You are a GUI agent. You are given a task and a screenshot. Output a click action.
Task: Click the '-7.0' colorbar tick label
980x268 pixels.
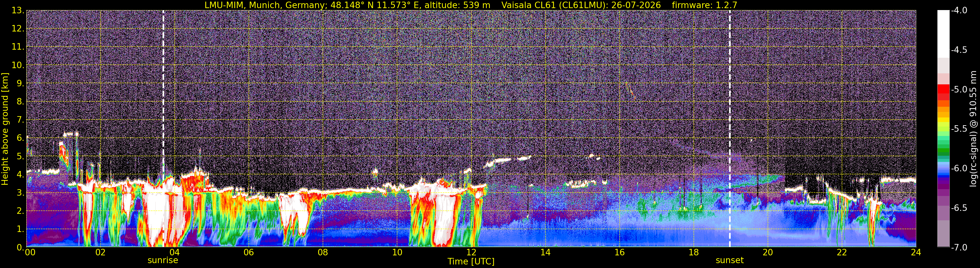[x=959, y=248]
